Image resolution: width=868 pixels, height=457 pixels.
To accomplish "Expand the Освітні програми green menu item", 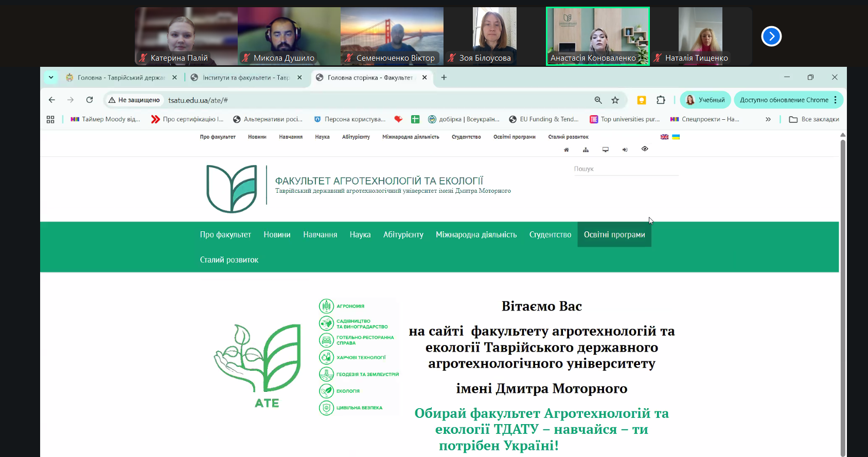I will pyautogui.click(x=614, y=234).
